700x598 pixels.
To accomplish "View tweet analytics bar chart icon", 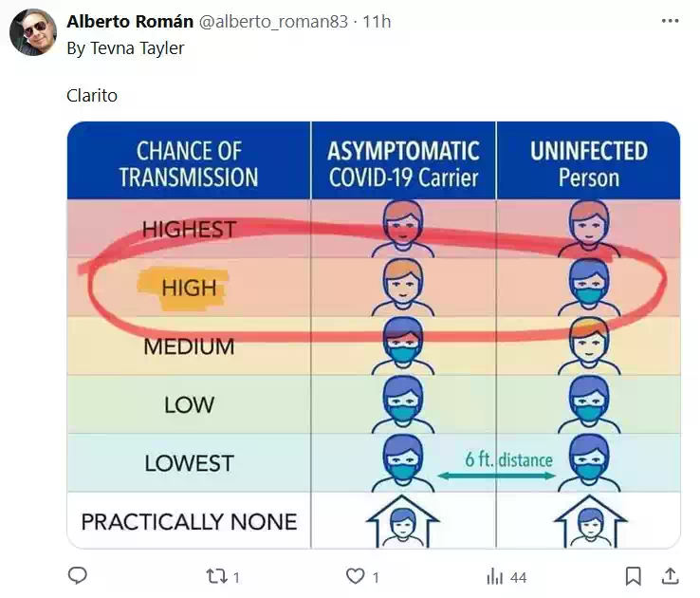I will pos(494,575).
